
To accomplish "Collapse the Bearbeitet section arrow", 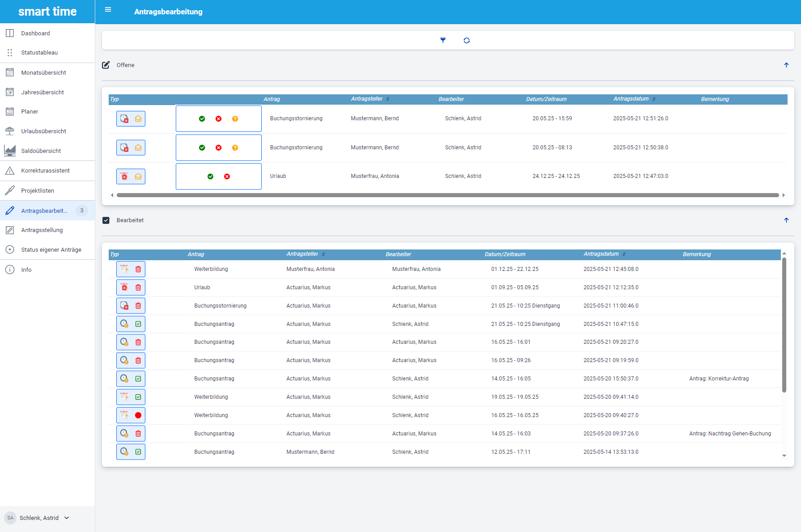I will [786, 220].
